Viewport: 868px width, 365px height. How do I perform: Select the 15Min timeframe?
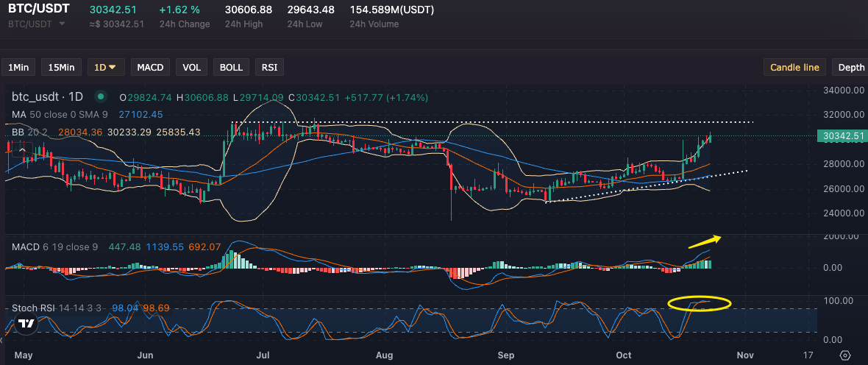pyautogui.click(x=61, y=67)
